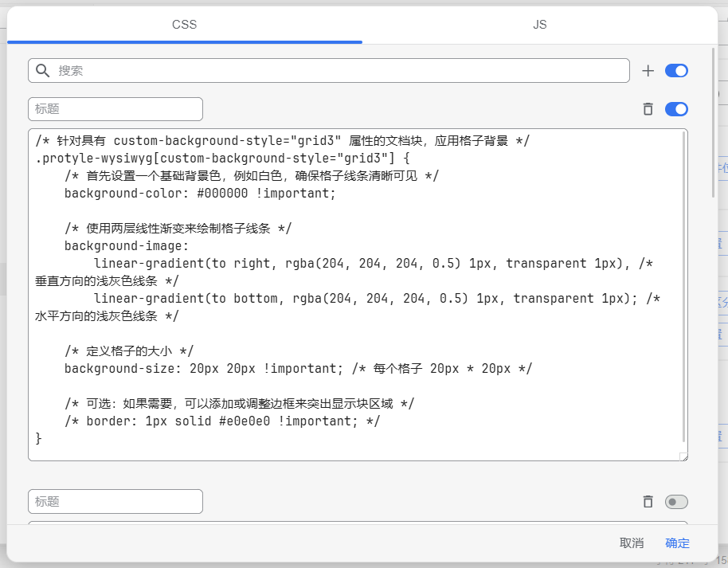Screen dimensions: 728x568
Task: Disable the grid3 CSS snippet toggle
Action: click(676, 109)
